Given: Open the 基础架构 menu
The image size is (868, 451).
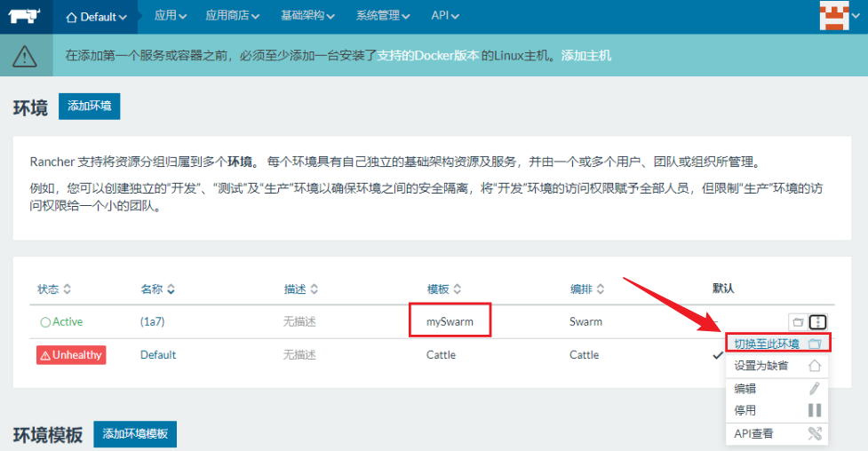Looking at the screenshot, I should tap(307, 16).
